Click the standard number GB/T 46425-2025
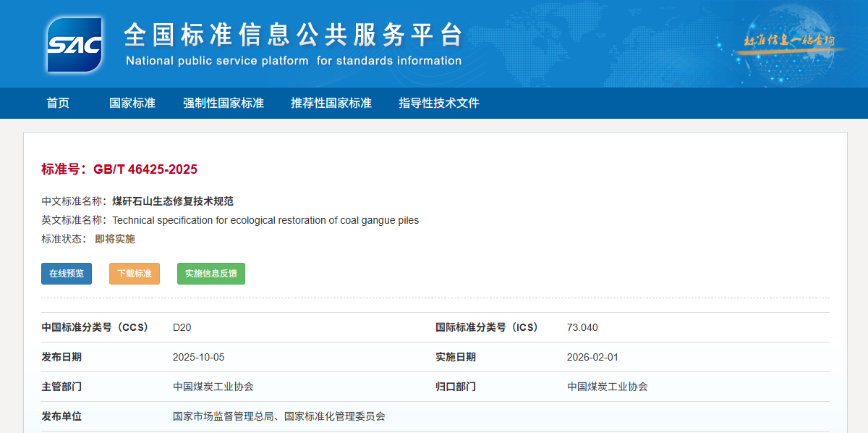 pyautogui.click(x=145, y=169)
